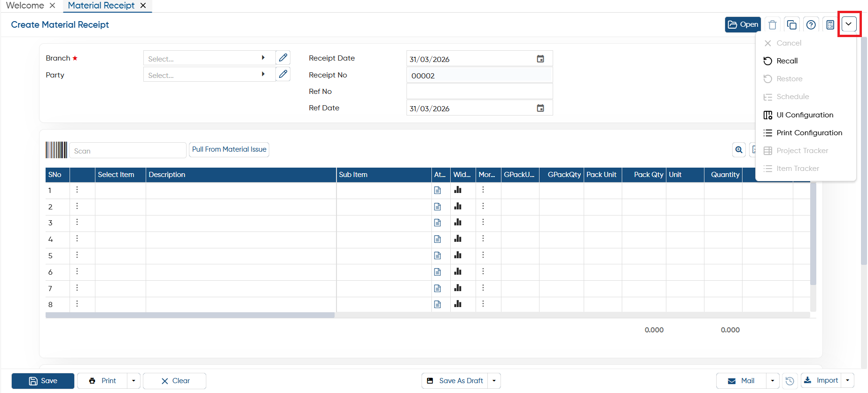Screen dimensions: 868x393
Task: Choose UI Configuration menu entry
Action: coord(805,115)
